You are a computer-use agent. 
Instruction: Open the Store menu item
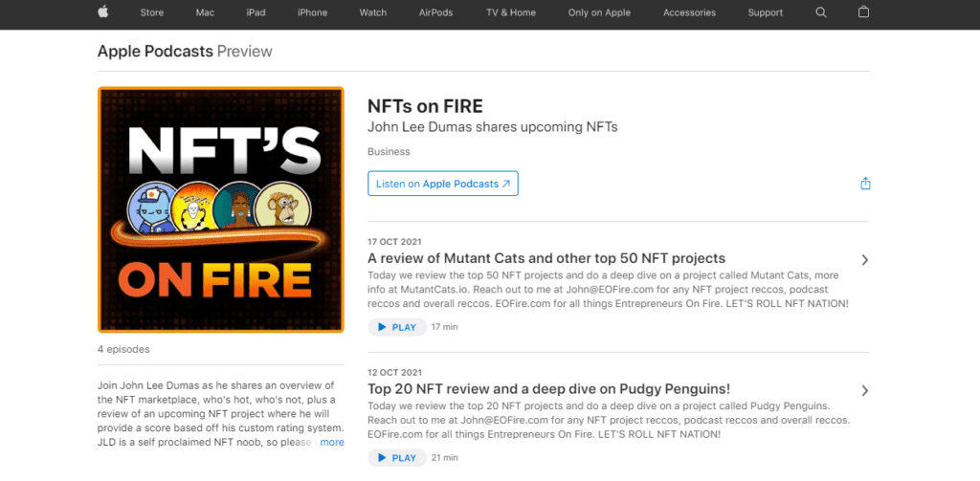point(152,12)
